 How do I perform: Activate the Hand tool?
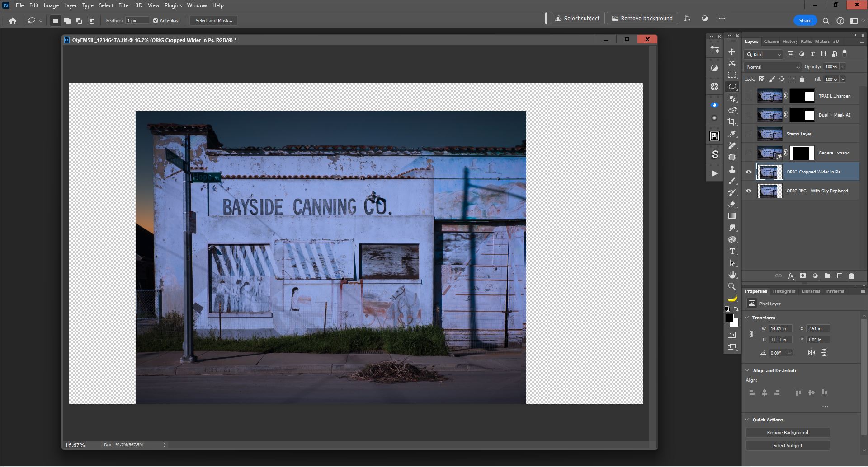click(x=732, y=275)
